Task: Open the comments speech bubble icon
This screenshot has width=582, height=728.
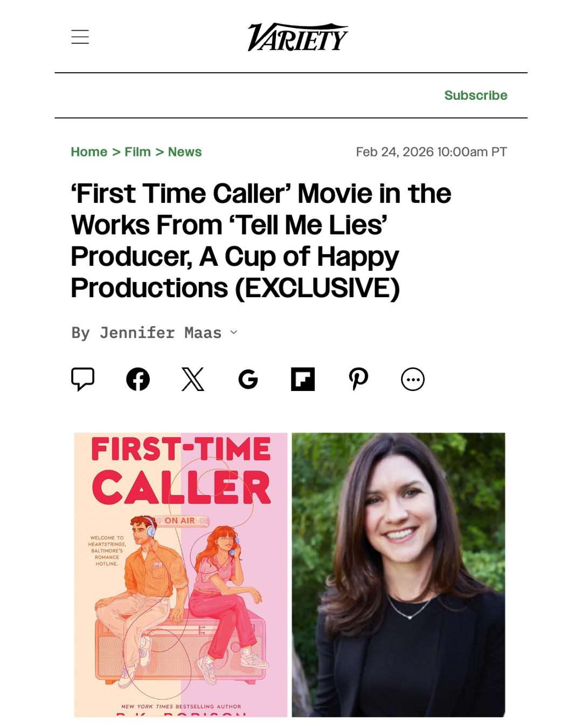Action: [x=83, y=379]
